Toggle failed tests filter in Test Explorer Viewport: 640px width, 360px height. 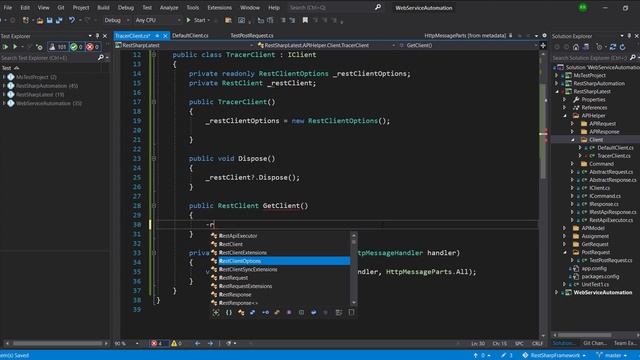93,47
